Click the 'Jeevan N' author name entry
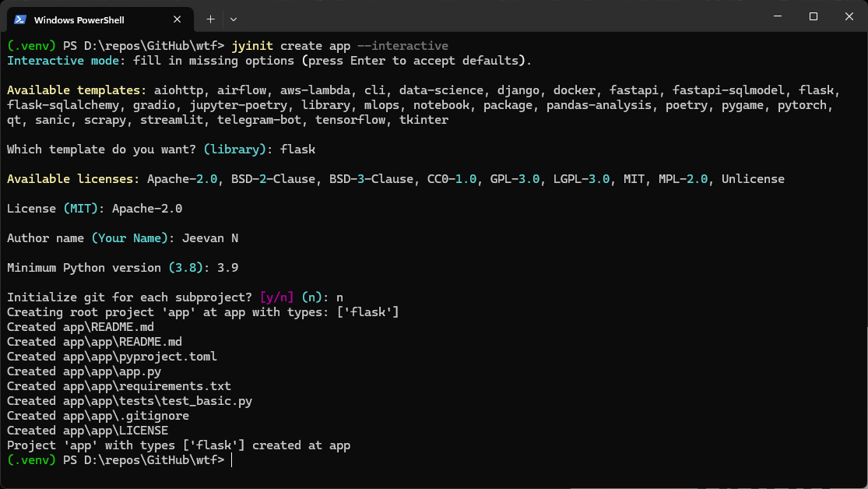 coord(210,238)
